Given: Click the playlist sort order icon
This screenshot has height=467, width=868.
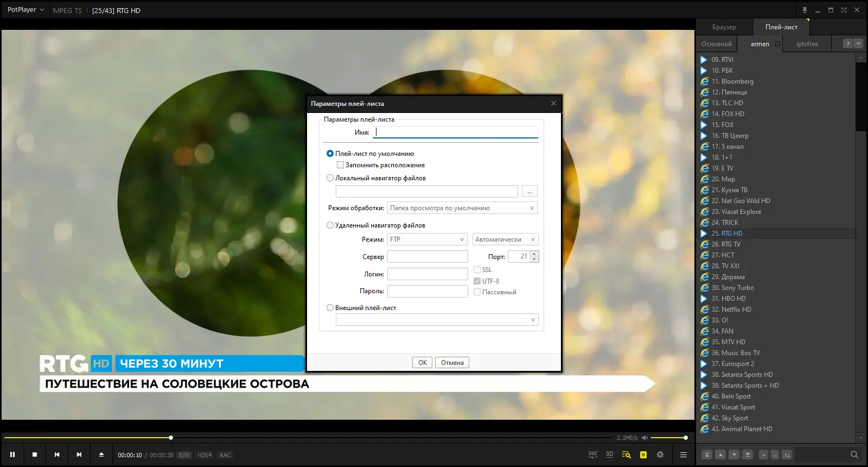Looking at the screenshot, I should click(787, 455).
